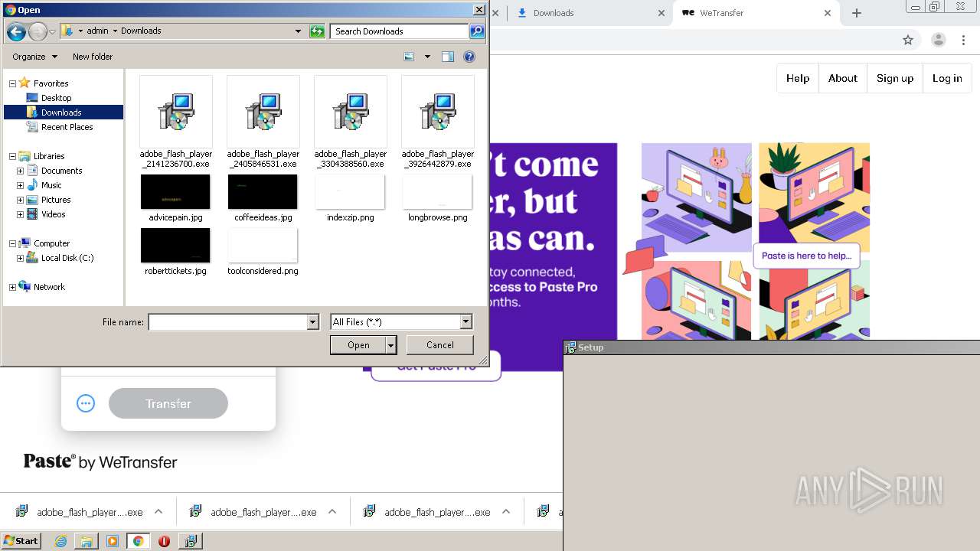Image resolution: width=980 pixels, height=551 pixels.
Task: Click the Paste by WeTransfer logo
Action: [x=100, y=461]
